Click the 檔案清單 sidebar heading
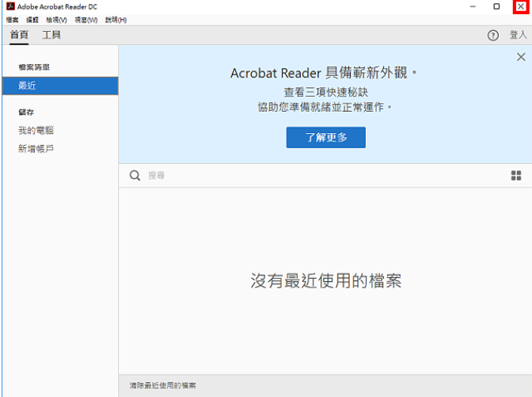The height and width of the screenshot is (397, 532). coord(34,67)
